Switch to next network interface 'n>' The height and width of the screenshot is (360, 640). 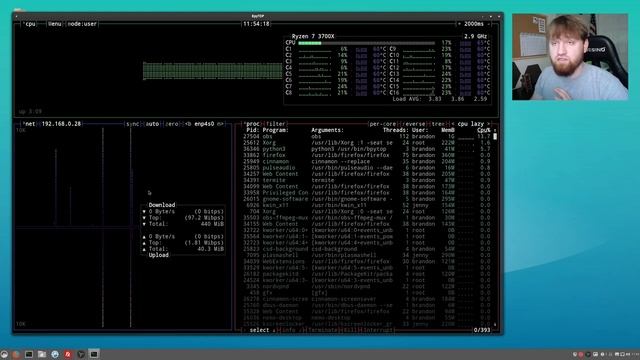pyautogui.click(x=220, y=124)
